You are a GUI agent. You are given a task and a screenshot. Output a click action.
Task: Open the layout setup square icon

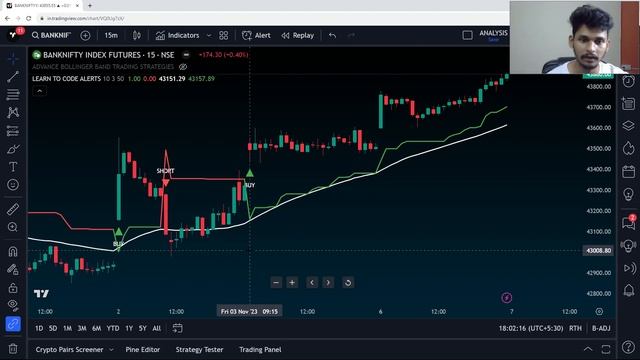pos(467,36)
